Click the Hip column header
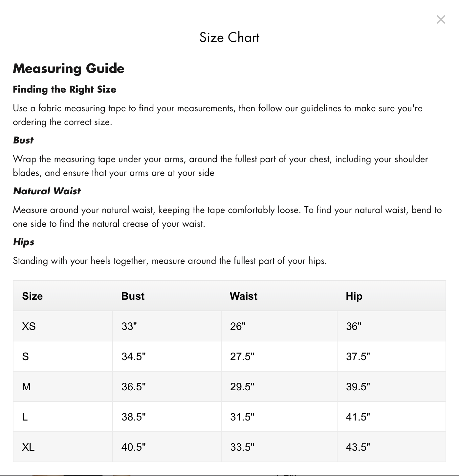Viewport: 459px width, 476px height. (354, 296)
